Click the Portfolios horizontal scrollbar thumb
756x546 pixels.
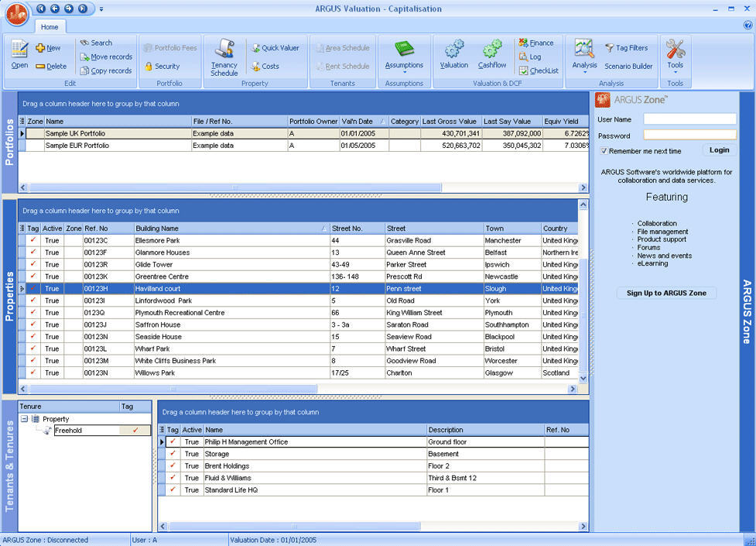click(234, 187)
